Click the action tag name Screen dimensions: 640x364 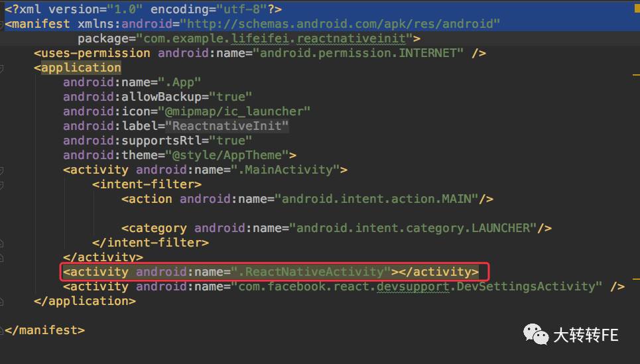click(x=150, y=199)
